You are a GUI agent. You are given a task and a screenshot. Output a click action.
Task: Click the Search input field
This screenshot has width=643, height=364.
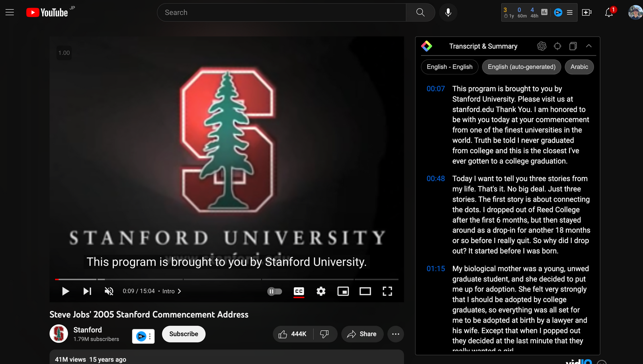[x=281, y=12]
